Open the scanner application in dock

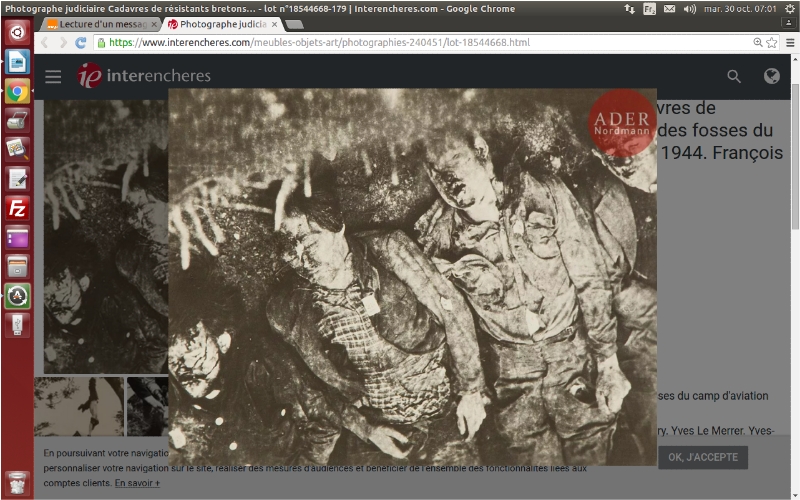click(x=17, y=121)
